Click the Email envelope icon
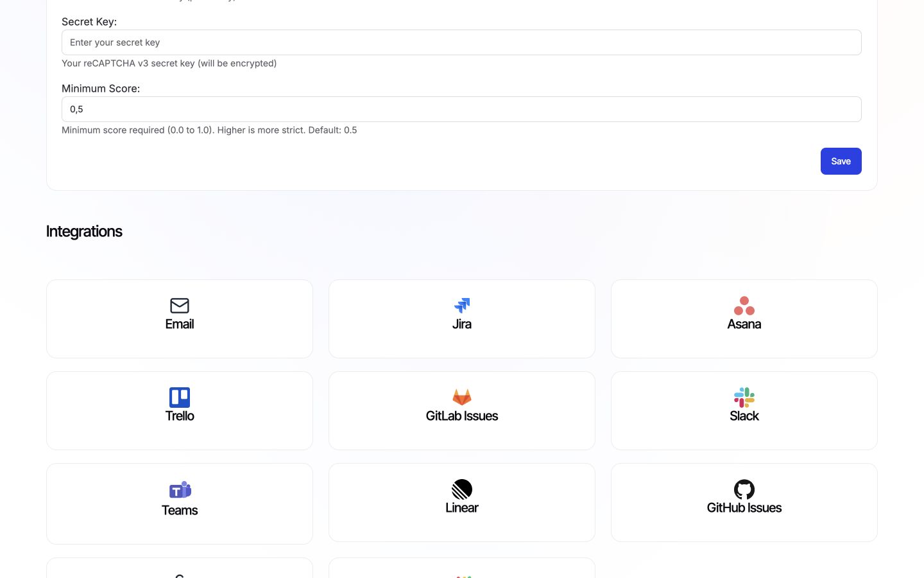This screenshot has width=924, height=578. coord(180,306)
